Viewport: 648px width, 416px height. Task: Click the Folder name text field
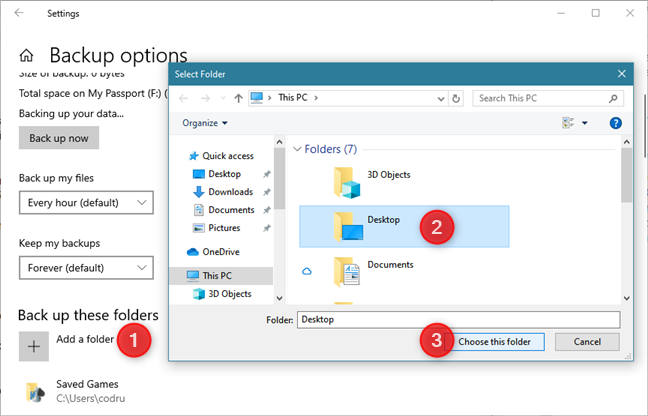click(458, 320)
